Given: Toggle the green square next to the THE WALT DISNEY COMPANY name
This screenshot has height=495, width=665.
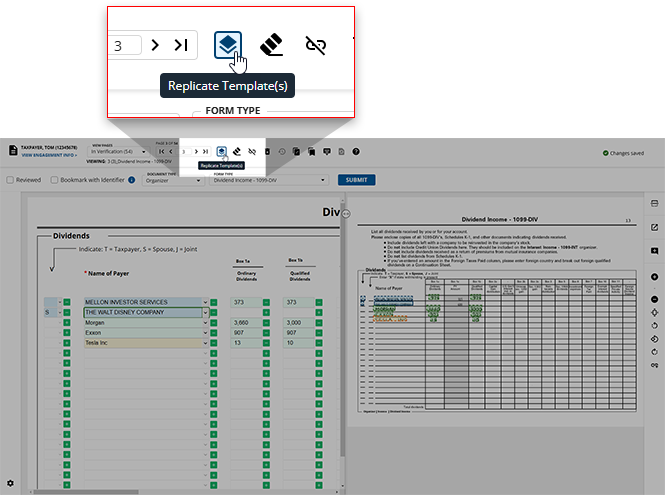Looking at the screenshot, I should coord(214,313).
